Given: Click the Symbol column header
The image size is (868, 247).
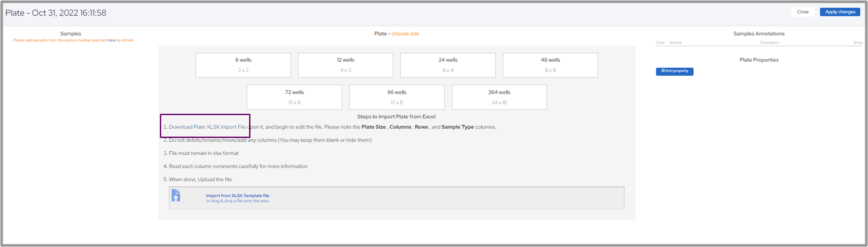Looking at the screenshot, I should (675, 43).
